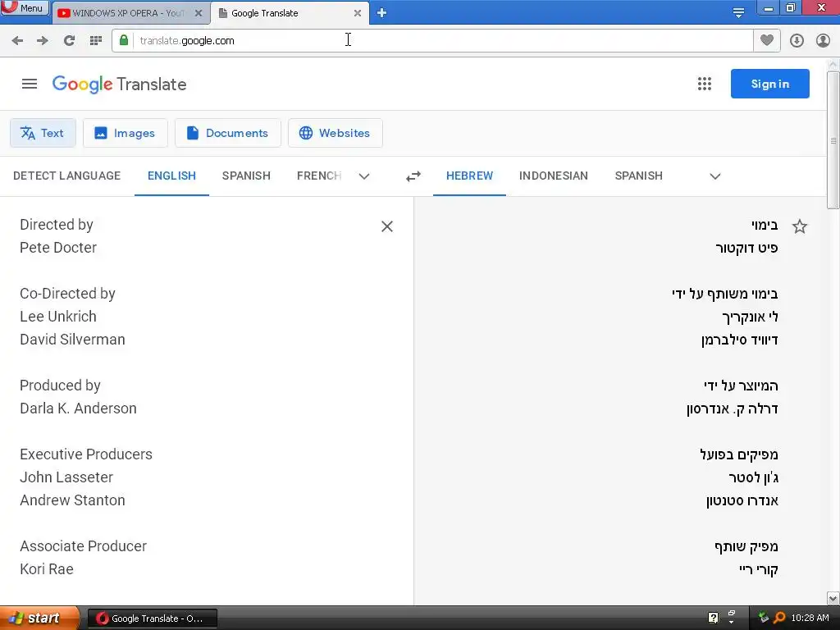840x630 pixels.
Task: Choose Detect Language as source
Action: point(67,176)
